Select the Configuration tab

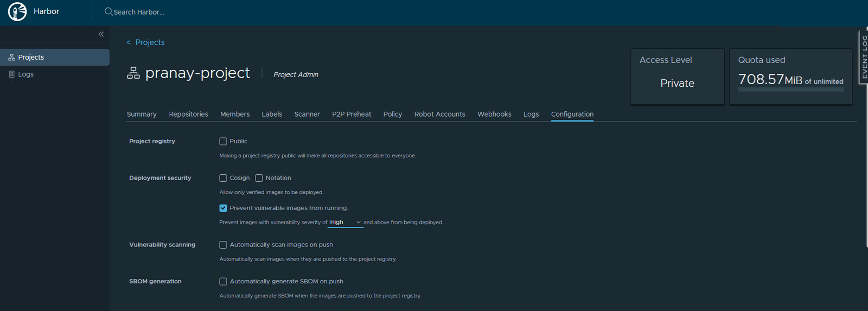click(x=572, y=114)
